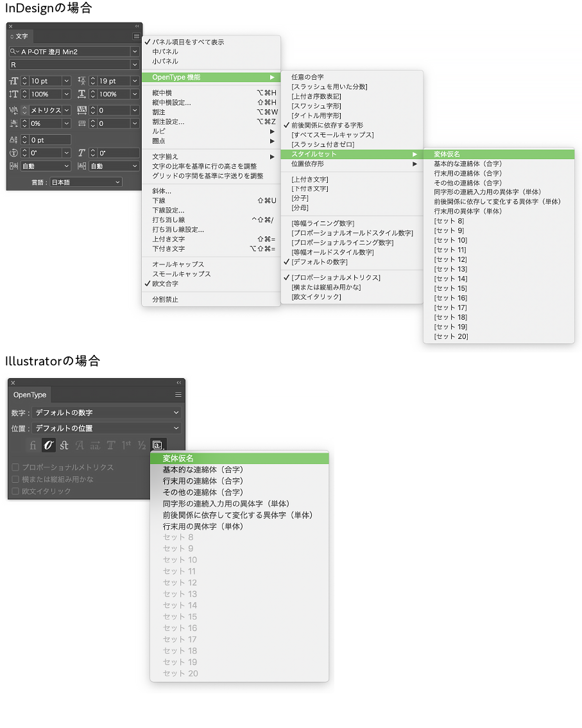Screen dimensions: 582x728
Task: Toggle [デフォルトの数字] checked item
Action: pyautogui.click(x=352, y=262)
